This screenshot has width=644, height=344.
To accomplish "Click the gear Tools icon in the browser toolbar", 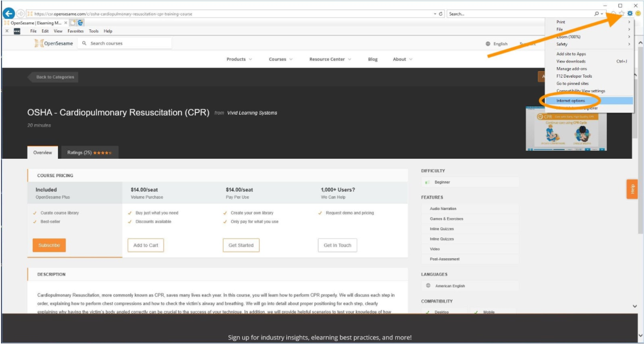I will click(630, 14).
